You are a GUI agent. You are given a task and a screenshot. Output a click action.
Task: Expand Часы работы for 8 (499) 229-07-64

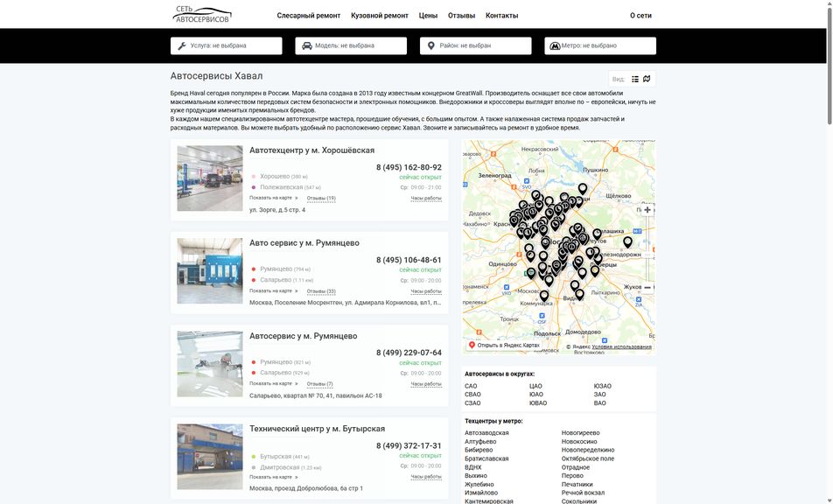point(426,383)
